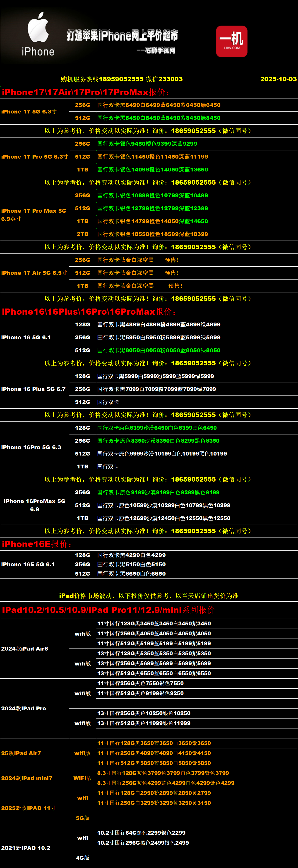Image resolution: width=298 pixels, height=868 pixels.
Task: Select the iPhone 16 Plus 5G 6.7 label
Action: click(x=33, y=389)
